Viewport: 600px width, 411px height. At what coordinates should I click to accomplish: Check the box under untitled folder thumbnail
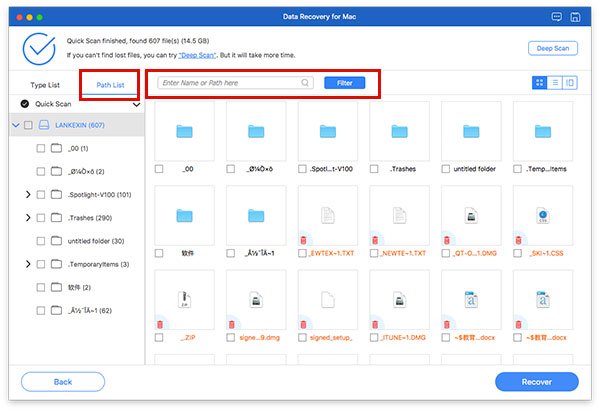click(445, 169)
